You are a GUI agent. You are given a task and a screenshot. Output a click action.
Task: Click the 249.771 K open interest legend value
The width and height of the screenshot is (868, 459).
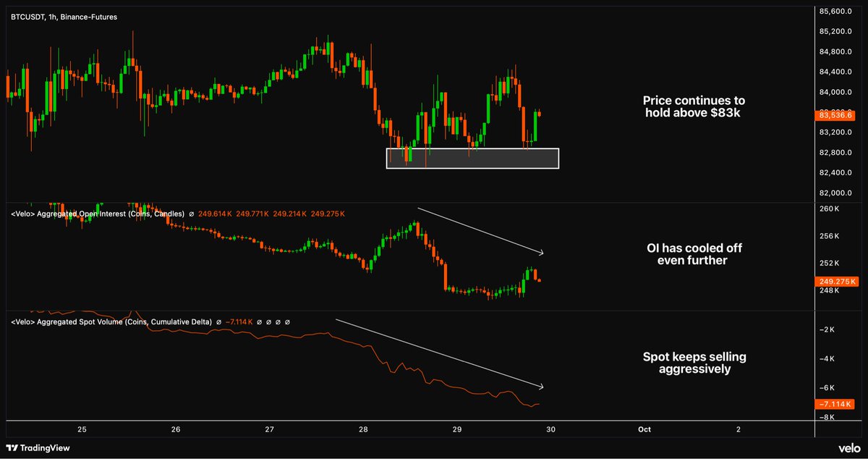253,214
